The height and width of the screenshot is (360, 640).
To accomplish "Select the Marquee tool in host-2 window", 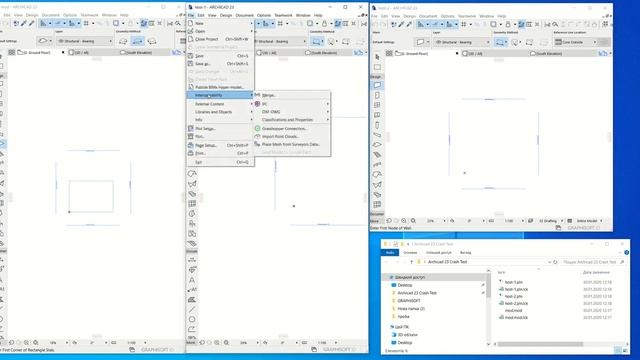I will click(377, 67).
